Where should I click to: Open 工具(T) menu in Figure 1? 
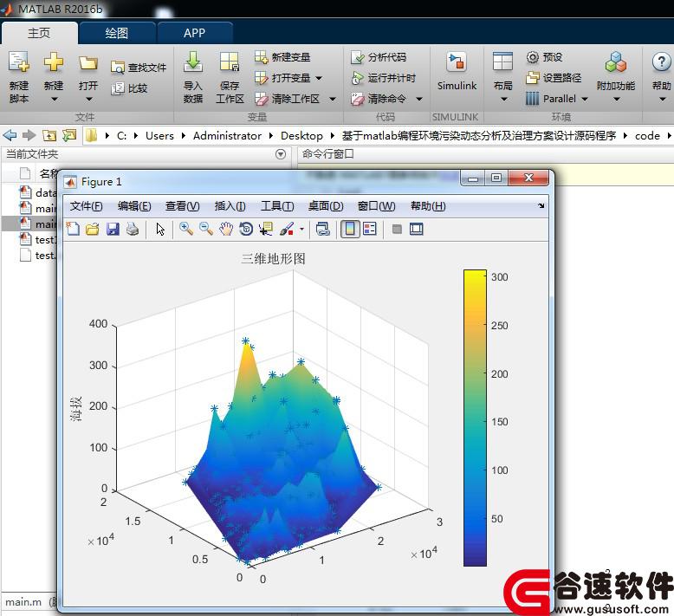[x=277, y=206]
